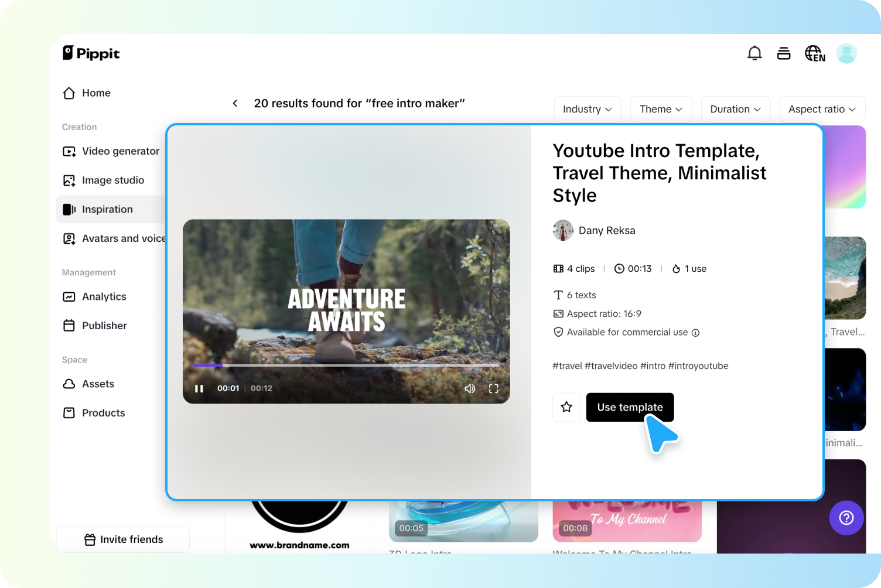Go back using the arrow near search results

coord(235,103)
